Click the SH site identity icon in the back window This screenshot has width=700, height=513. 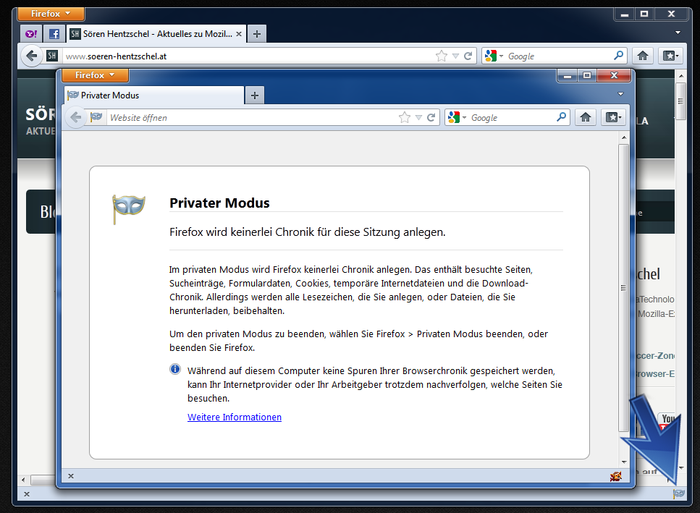[x=52, y=56]
